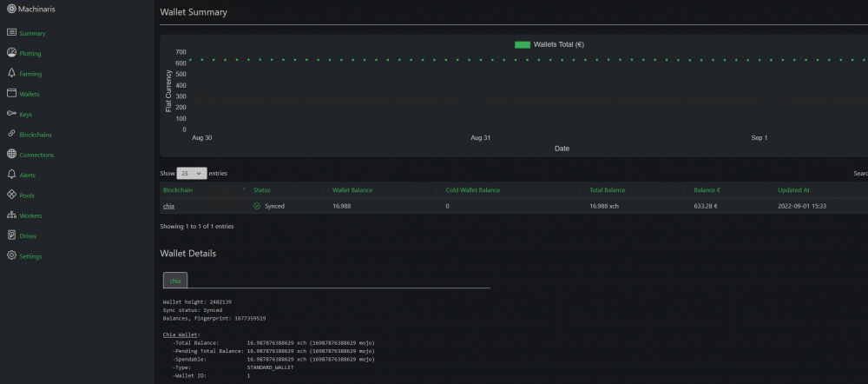Open the chia blockchain link in table
This screenshot has width=868, height=384.
(169, 206)
